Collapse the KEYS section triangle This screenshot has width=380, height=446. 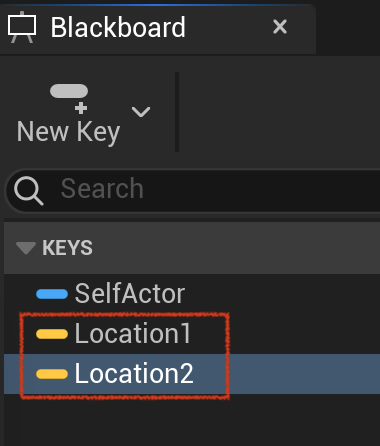(26, 248)
